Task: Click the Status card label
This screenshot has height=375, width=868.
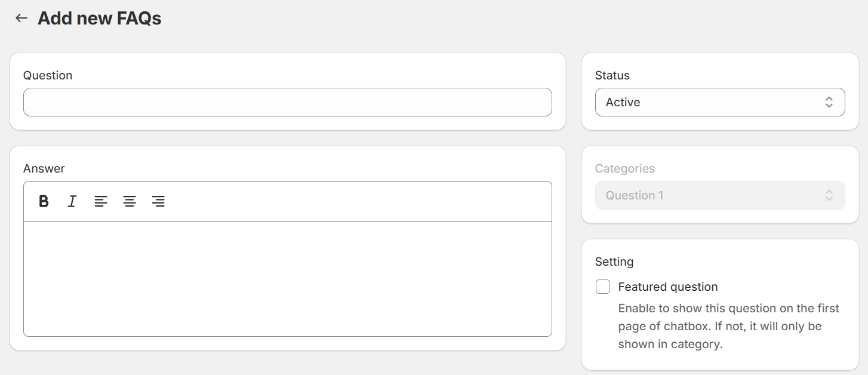Action: tap(612, 75)
